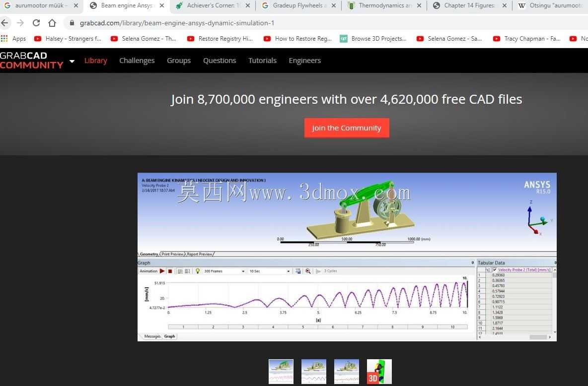Open the 3D model viewer thumbnail

tap(379, 372)
